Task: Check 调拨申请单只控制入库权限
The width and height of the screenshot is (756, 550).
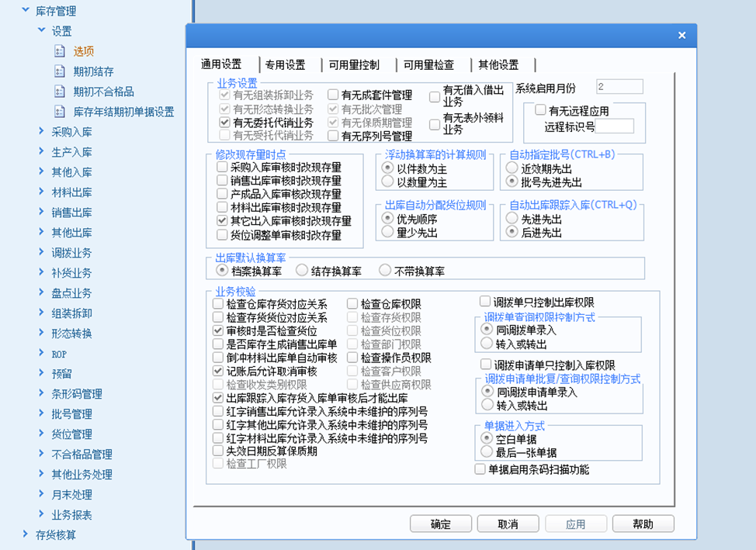Action: [486, 365]
